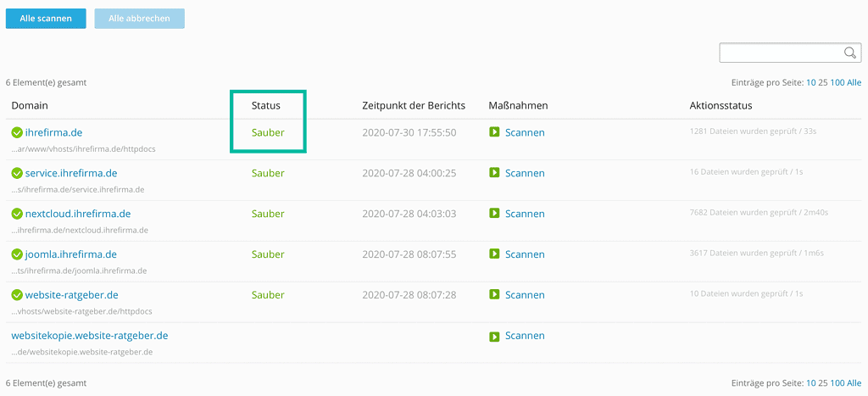
Task: Open the websitekopie.website-ratgeber.de domain link
Action: 90,336
